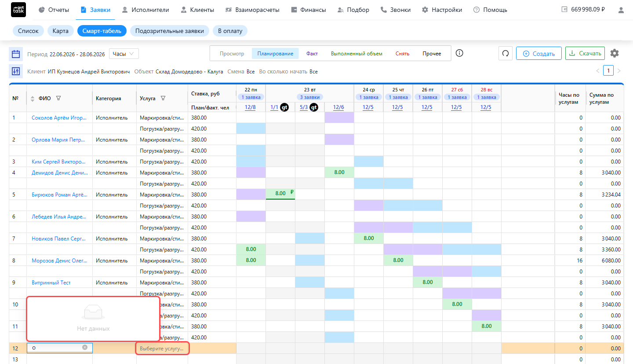Open Соколов Артём worker link
633x364 pixels.
(x=59, y=118)
